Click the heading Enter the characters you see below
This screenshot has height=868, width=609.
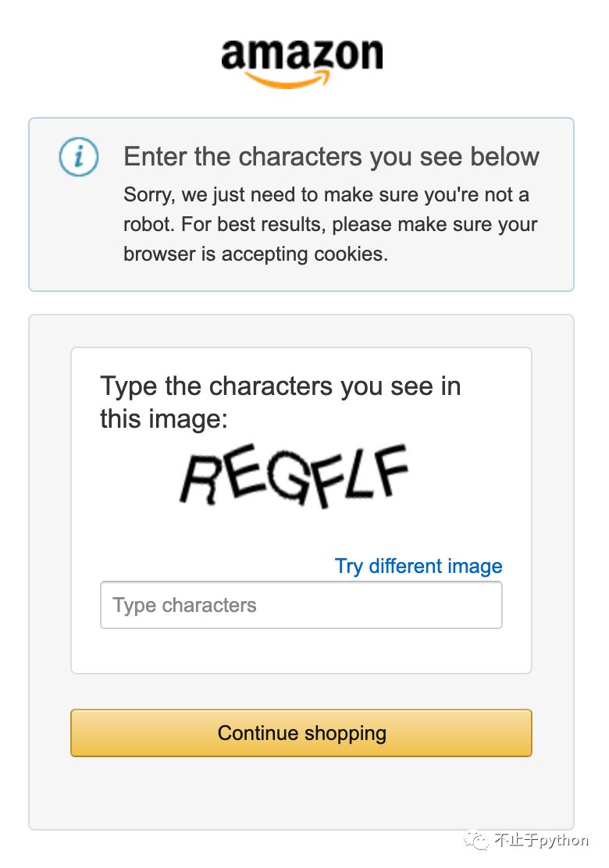331,157
